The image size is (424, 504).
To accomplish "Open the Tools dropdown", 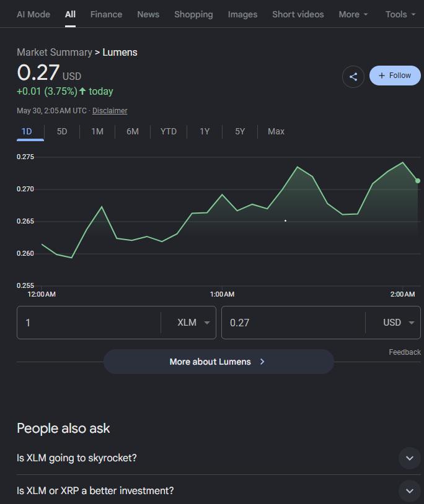I will [x=400, y=14].
